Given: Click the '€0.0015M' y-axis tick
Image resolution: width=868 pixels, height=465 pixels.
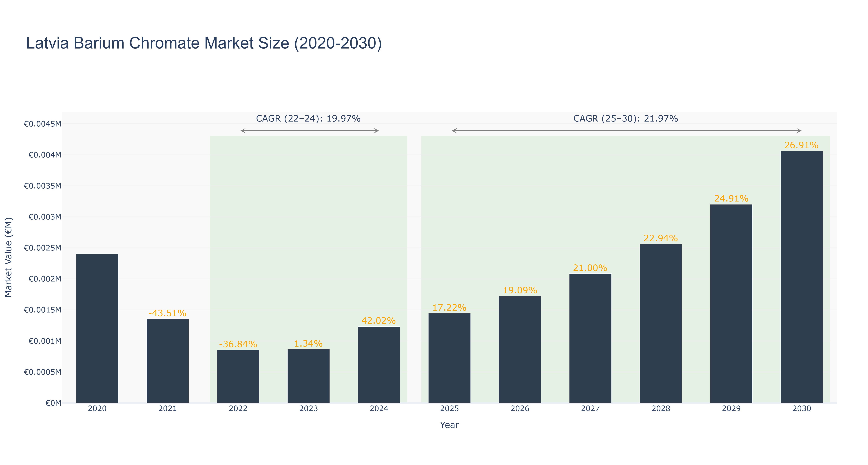Looking at the screenshot, I should pos(42,310).
